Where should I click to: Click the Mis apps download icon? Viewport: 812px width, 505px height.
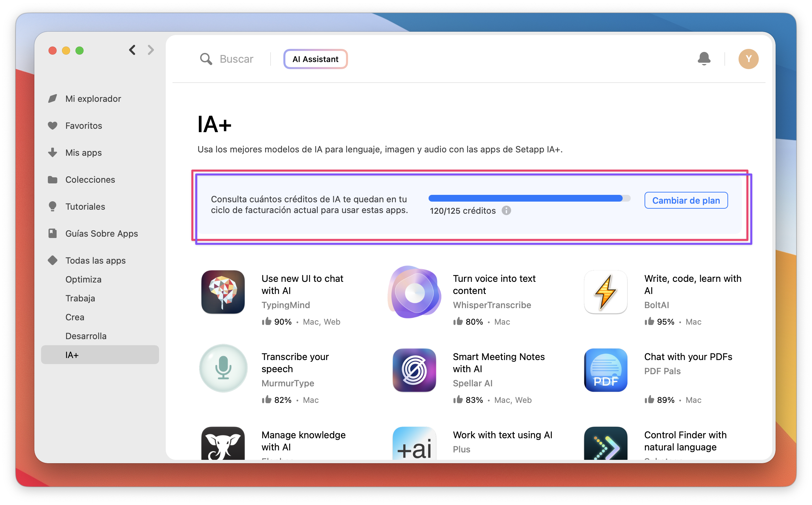[x=53, y=152]
